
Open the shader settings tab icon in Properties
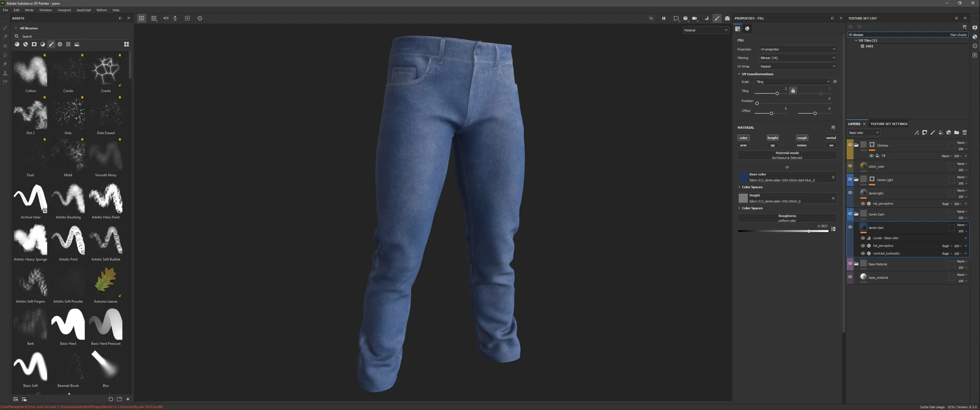pyautogui.click(x=747, y=29)
